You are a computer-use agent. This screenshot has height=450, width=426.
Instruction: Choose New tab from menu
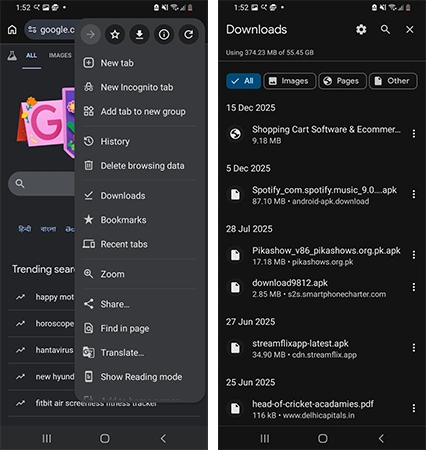(x=140, y=63)
